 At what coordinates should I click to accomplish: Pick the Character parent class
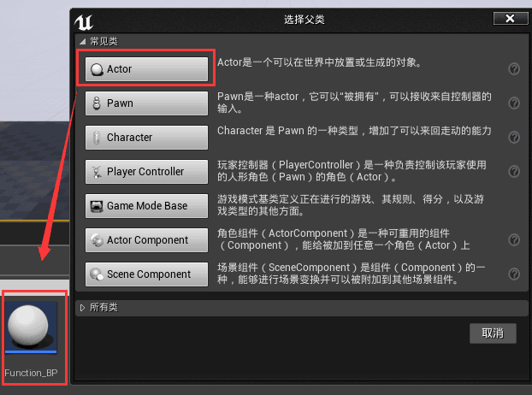coord(146,138)
